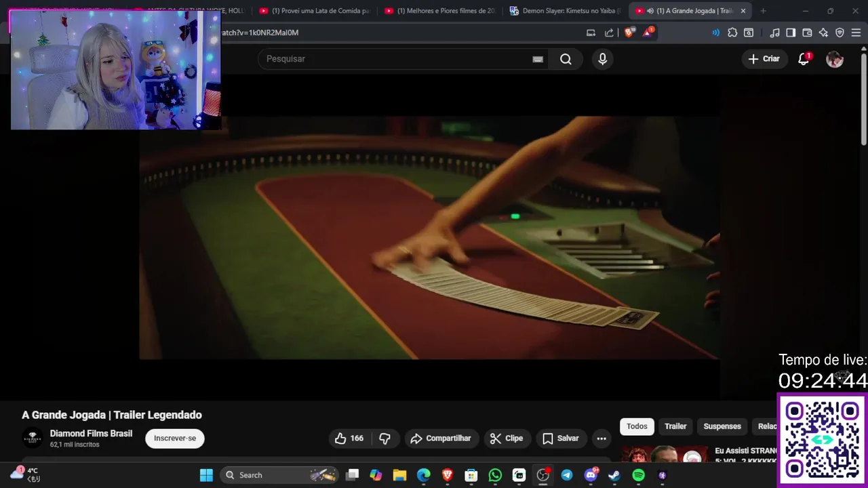Image resolution: width=868 pixels, height=488 pixels.
Task: Open File Explorer from the taskbar
Action: (x=399, y=475)
